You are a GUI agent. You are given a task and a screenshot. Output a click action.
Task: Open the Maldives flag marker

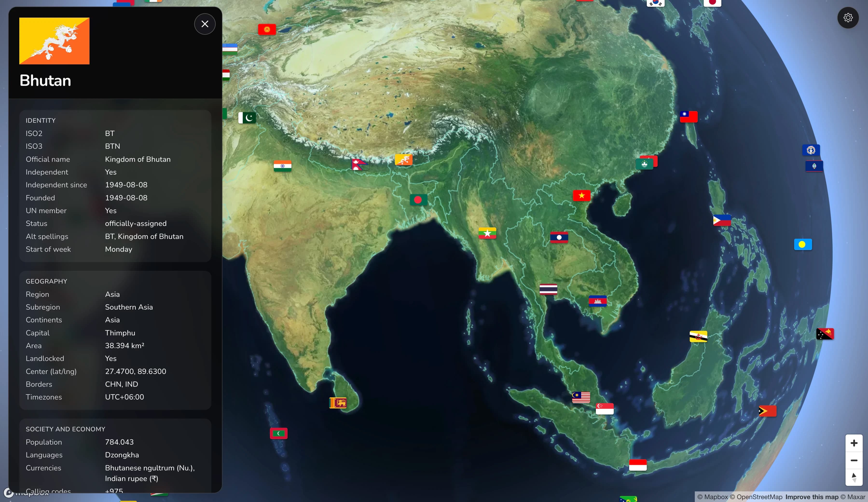point(278,433)
